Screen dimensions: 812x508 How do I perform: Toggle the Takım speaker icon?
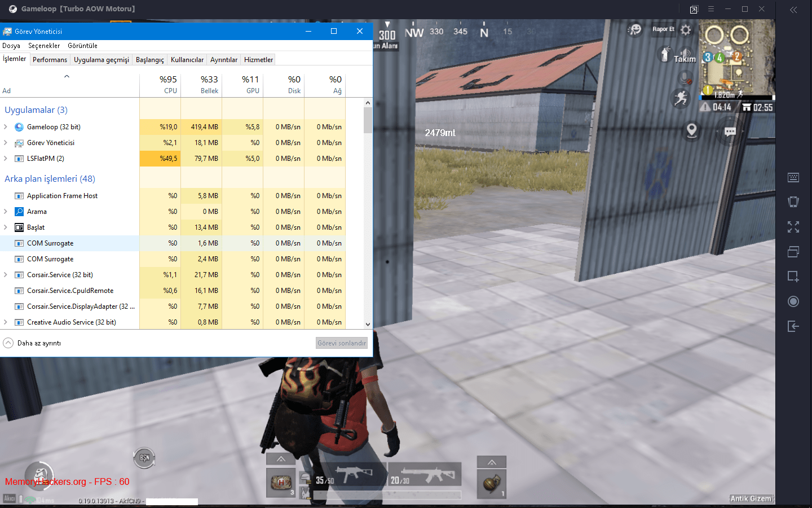click(685, 55)
